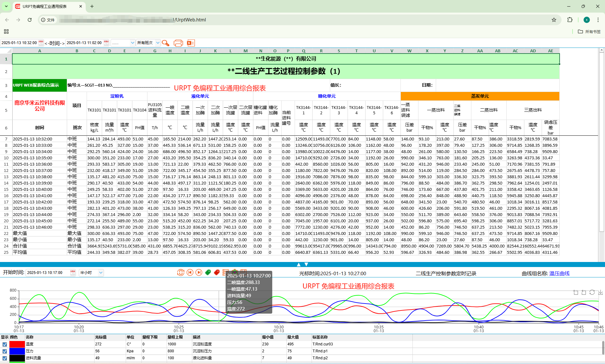
Task: Click the red color swatch for 温度
Action: click(x=17, y=344)
